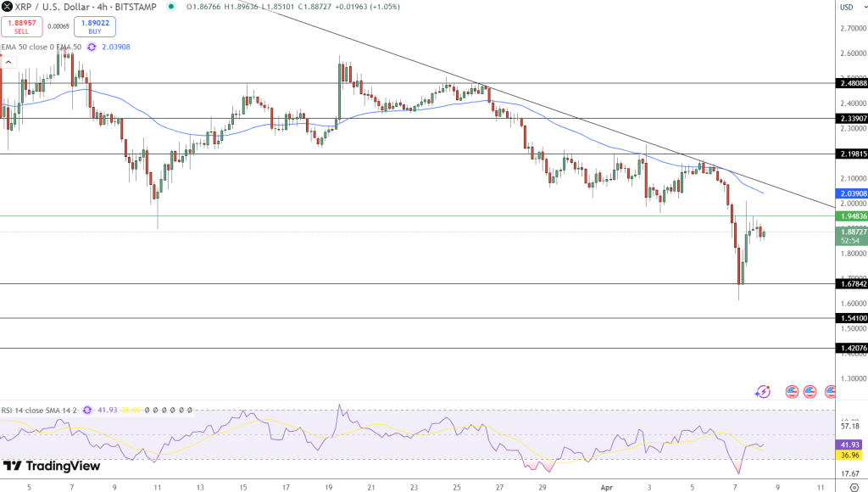The height and width of the screenshot is (492, 868).
Task: Click the spread value 0.00065
Action: 58,26
